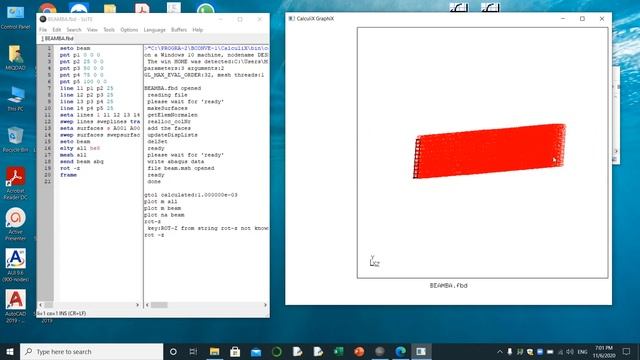Click the active CalculiX taskbar icon
This screenshot has height=360, width=640.
[421, 351]
